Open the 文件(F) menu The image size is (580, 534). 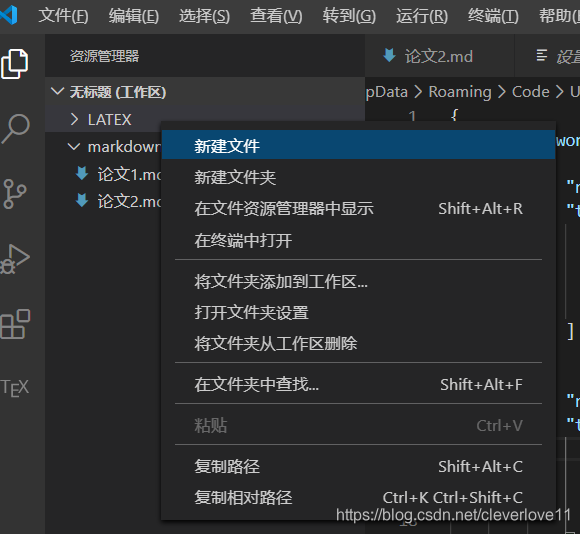point(63,16)
